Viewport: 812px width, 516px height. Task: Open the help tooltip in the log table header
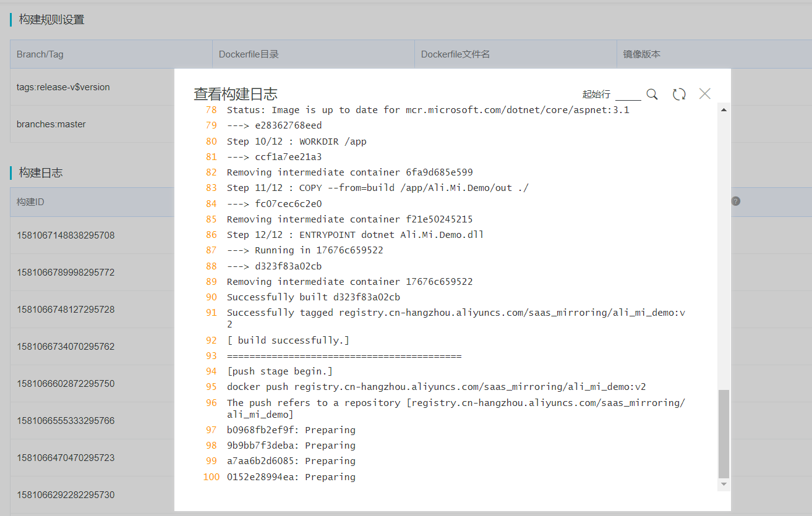[735, 201]
